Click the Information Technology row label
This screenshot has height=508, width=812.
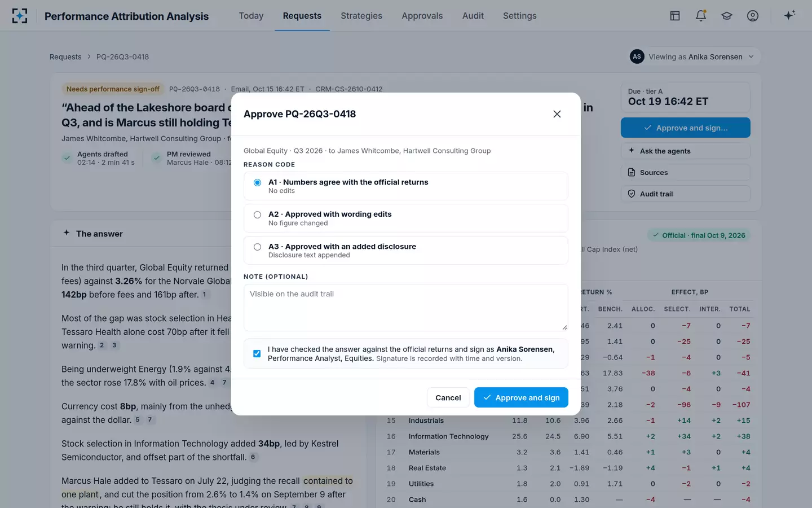449,436
